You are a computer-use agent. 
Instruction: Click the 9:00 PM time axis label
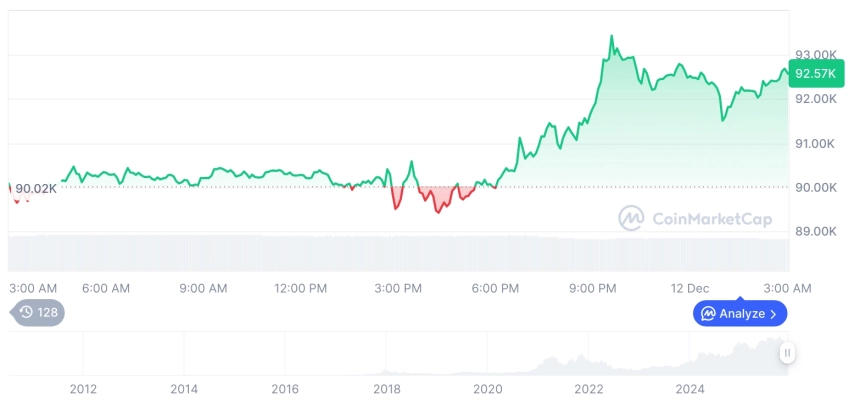click(x=593, y=288)
